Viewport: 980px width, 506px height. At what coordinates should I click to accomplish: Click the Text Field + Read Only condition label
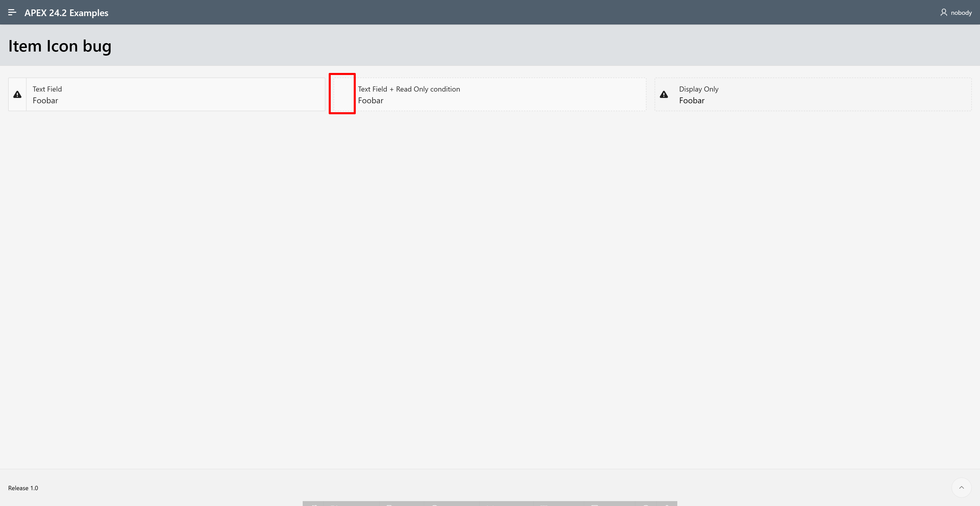(x=409, y=89)
